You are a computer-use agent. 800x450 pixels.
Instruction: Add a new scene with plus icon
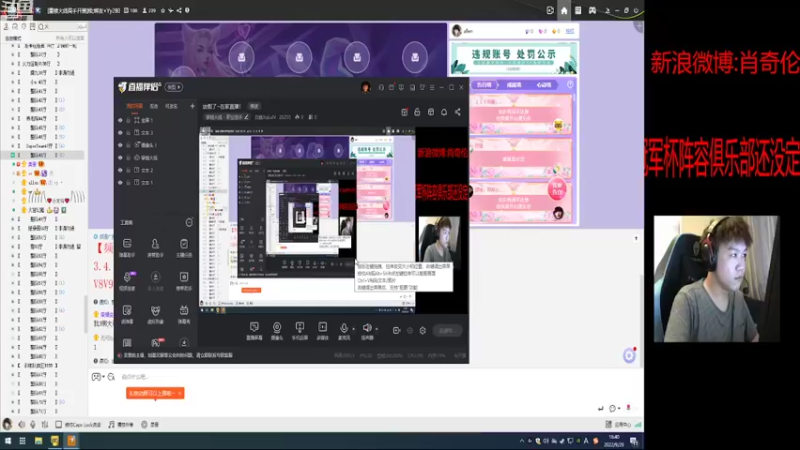192,106
